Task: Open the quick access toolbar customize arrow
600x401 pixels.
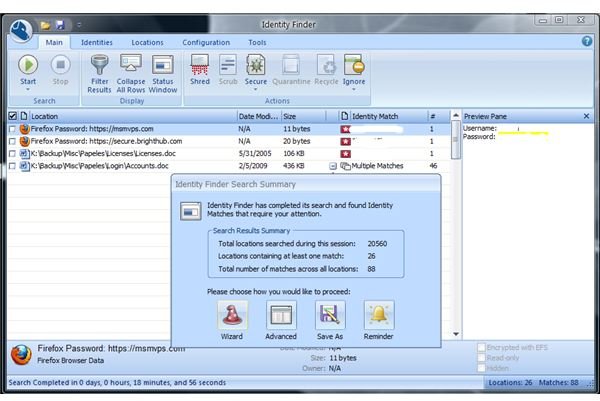Action: click(79, 25)
